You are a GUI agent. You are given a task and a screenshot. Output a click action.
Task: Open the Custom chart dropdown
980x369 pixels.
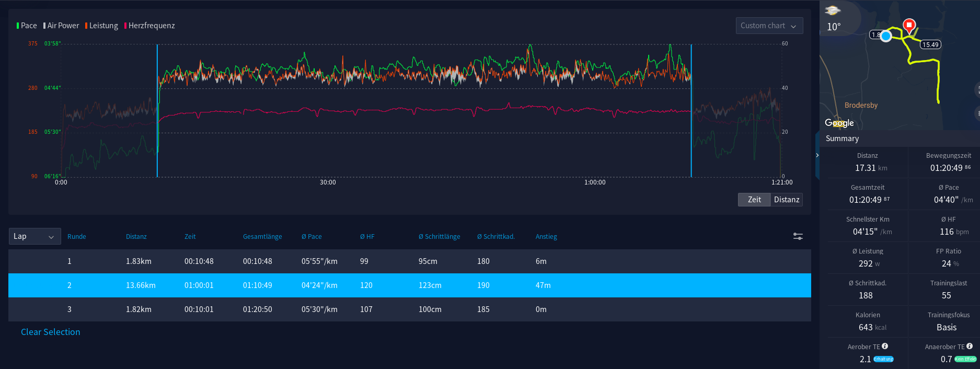[x=769, y=26]
